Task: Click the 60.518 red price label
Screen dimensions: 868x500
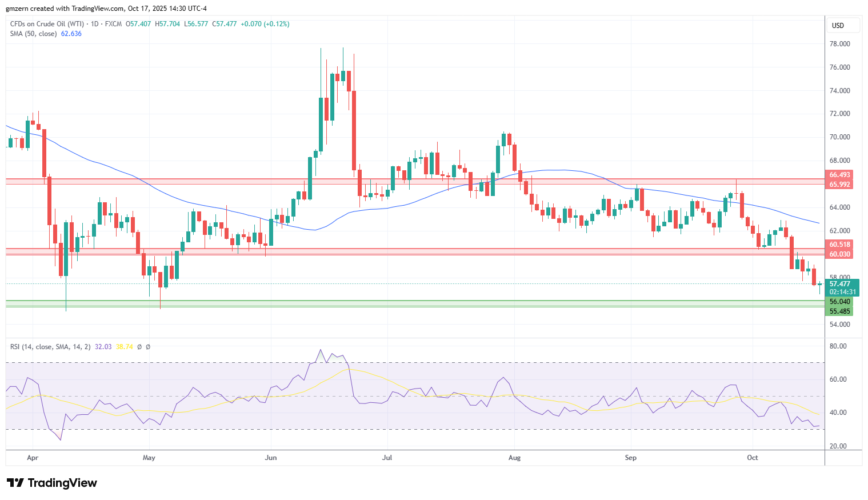Action: [x=839, y=245]
